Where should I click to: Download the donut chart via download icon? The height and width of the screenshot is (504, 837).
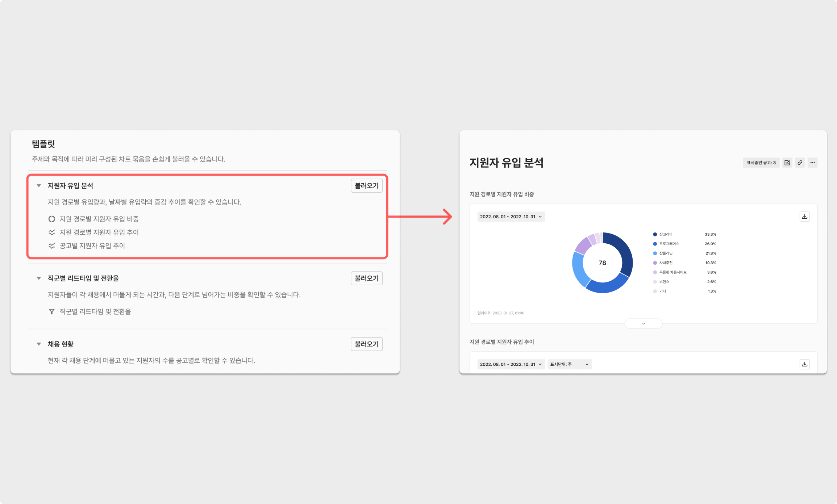point(804,217)
